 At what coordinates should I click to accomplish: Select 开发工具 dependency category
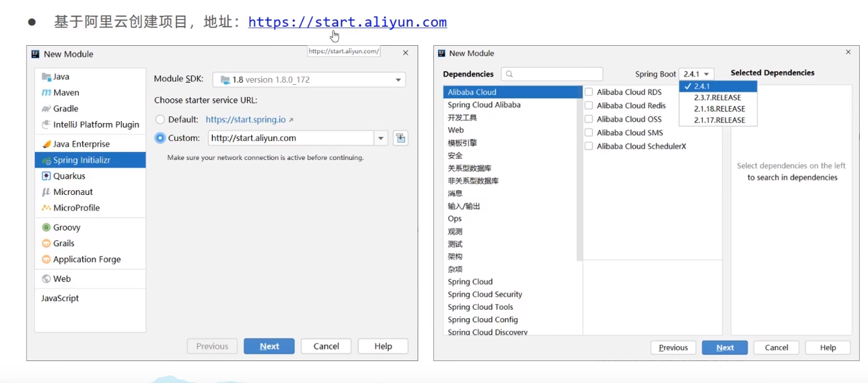510,118
